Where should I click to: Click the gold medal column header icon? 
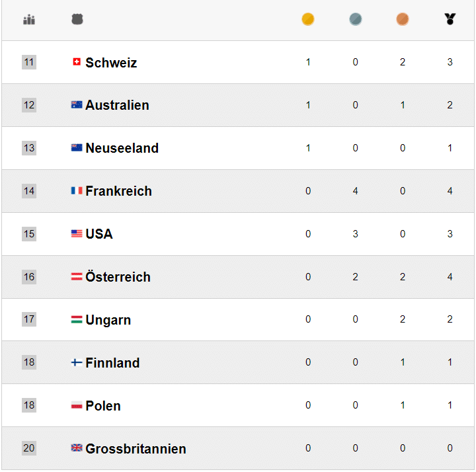pyautogui.click(x=307, y=20)
